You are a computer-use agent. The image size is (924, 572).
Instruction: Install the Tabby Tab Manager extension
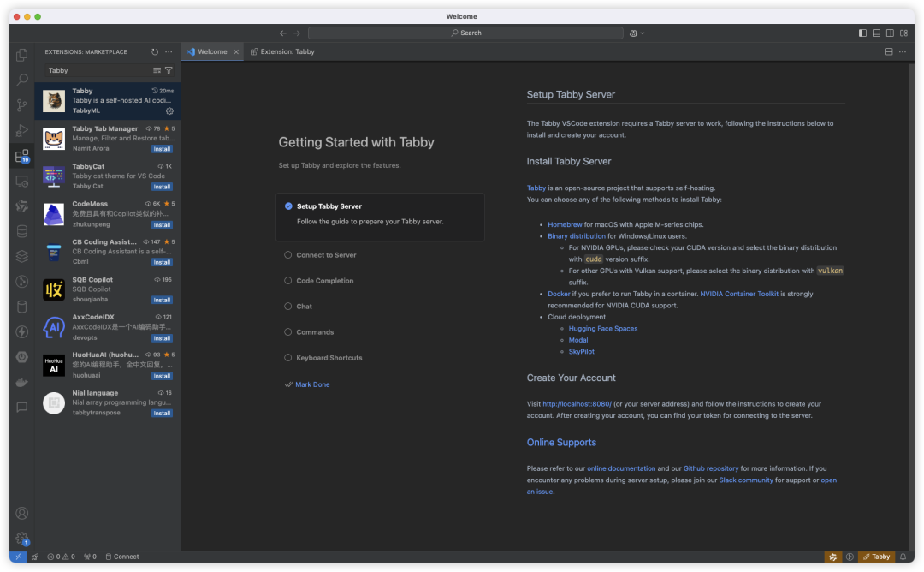click(x=162, y=149)
